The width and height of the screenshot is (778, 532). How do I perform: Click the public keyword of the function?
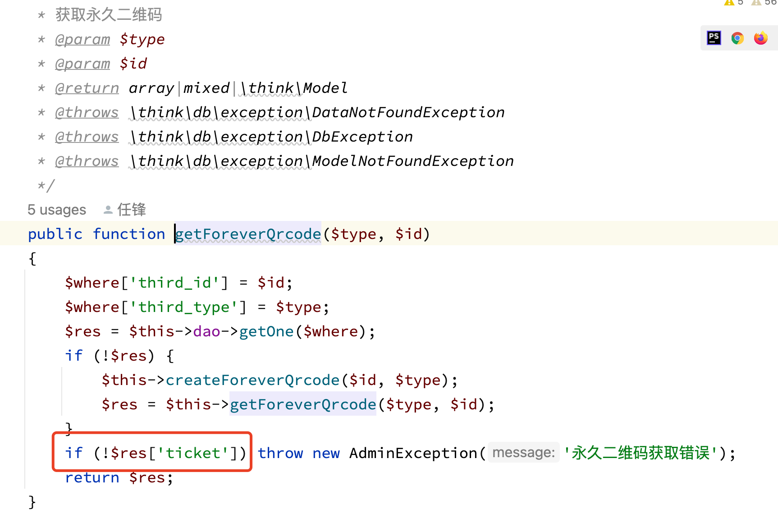coord(55,234)
